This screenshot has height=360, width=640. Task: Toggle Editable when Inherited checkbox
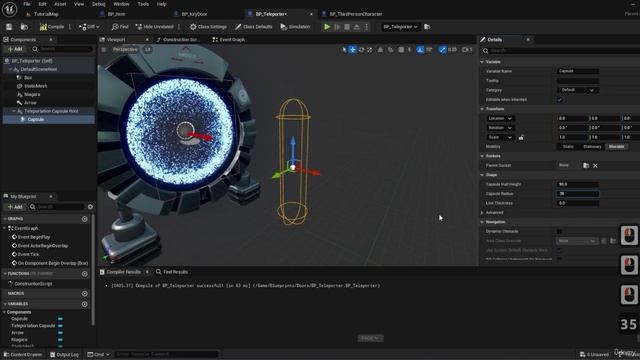click(560, 100)
